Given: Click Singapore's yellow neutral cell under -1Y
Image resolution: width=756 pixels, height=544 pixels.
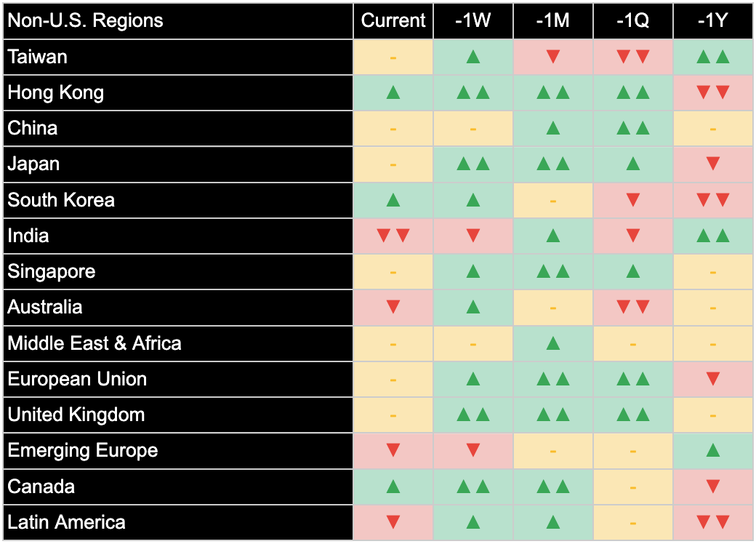Looking at the screenshot, I should (x=712, y=271).
